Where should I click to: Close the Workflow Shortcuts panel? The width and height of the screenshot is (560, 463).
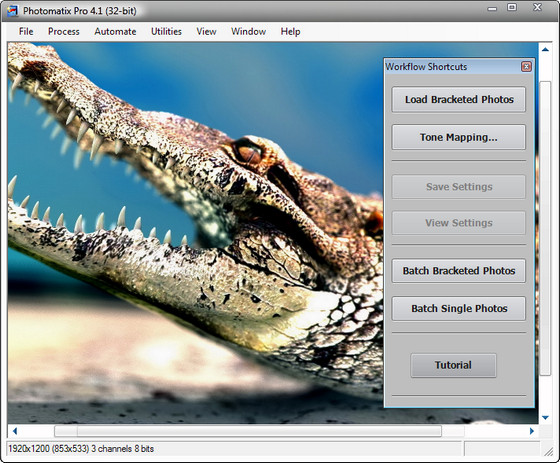tap(526, 66)
